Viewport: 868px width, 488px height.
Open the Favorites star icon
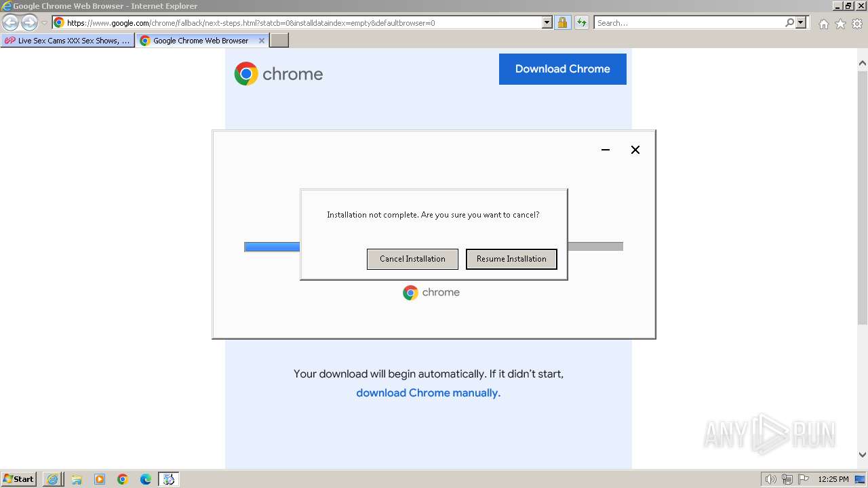840,24
